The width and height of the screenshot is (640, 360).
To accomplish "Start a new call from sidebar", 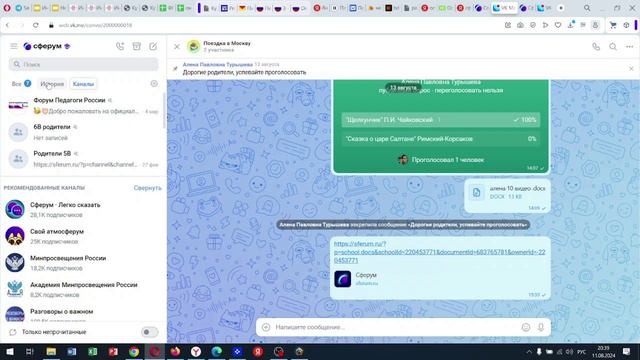I will pos(120,46).
